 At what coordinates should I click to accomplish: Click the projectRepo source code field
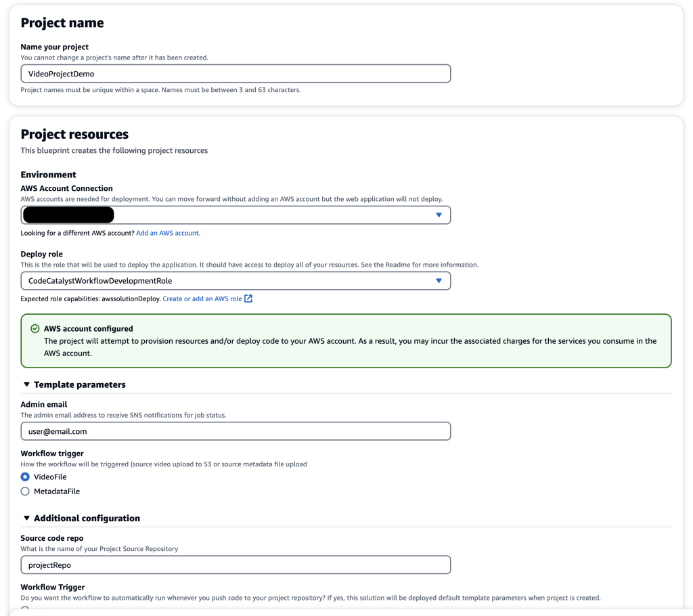(x=235, y=565)
